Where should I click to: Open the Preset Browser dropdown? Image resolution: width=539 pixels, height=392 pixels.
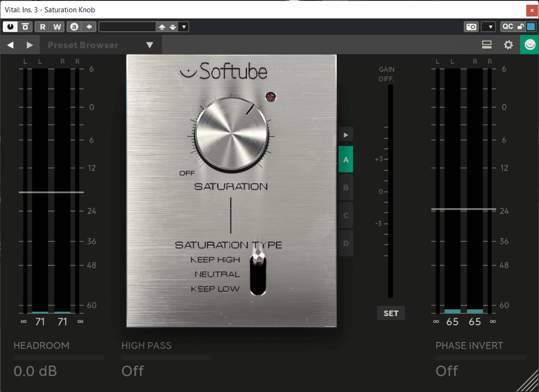[101, 45]
